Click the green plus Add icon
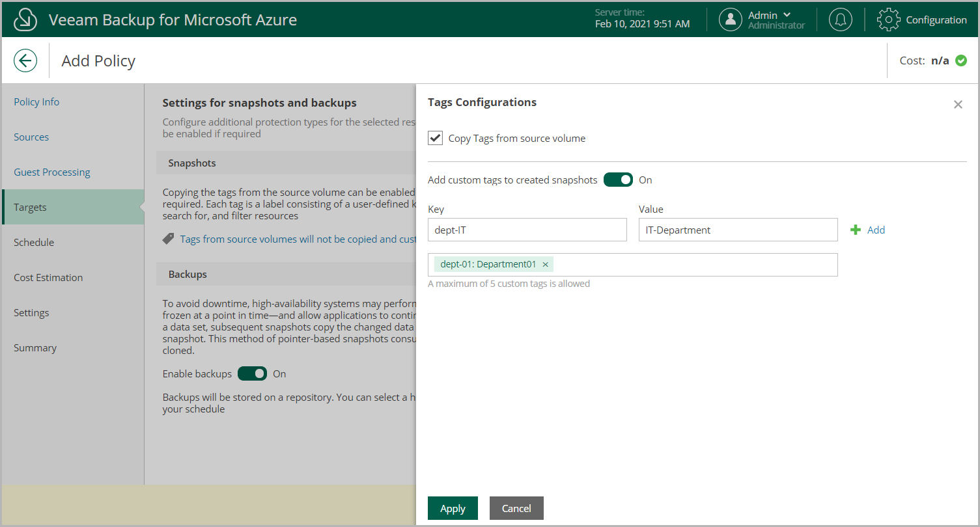980x527 pixels. click(x=856, y=230)
